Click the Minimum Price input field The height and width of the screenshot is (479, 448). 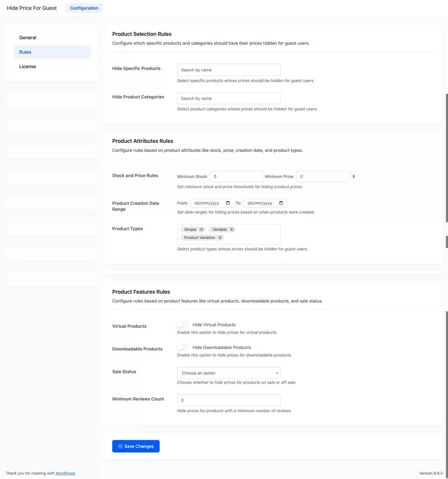point(323,176)
